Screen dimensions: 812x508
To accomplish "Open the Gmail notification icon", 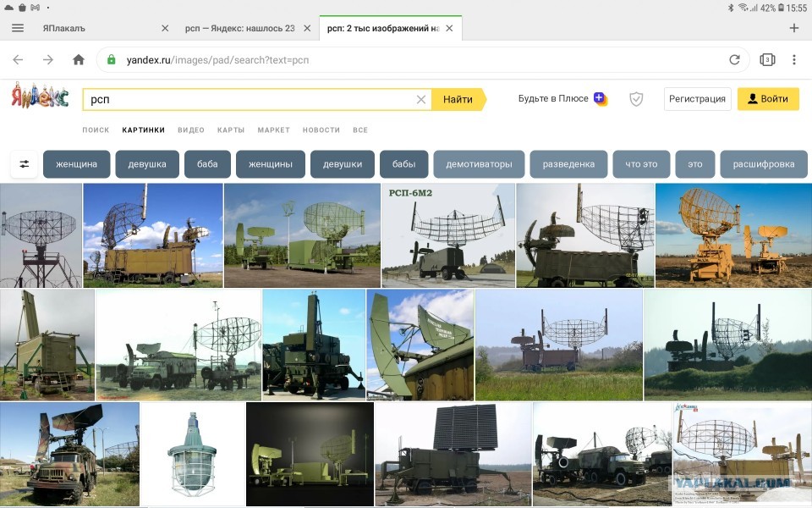I will tap(36, 8).
